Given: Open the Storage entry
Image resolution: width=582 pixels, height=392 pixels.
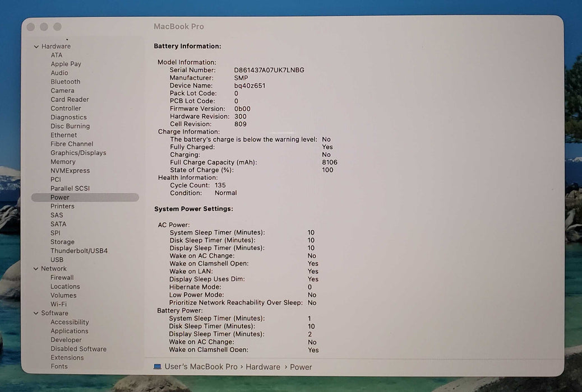Looking at the screenshot, I should point(62,242).
